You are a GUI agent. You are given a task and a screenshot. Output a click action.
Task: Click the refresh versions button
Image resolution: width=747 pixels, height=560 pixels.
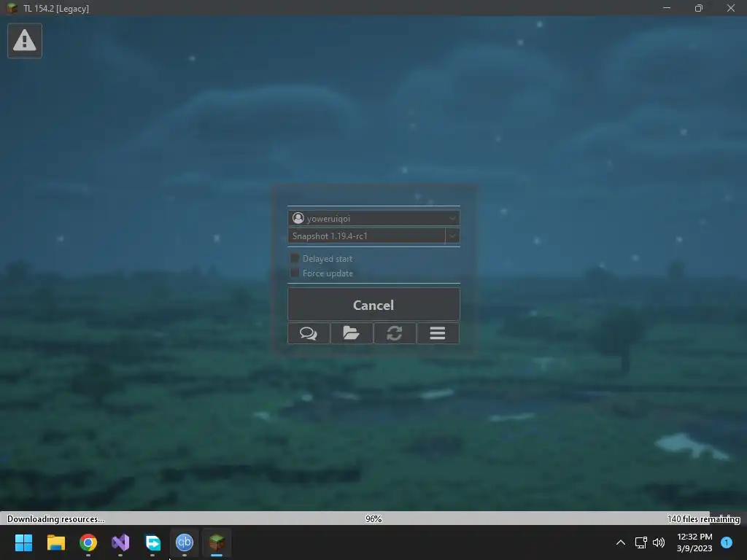tap(395, 332)
